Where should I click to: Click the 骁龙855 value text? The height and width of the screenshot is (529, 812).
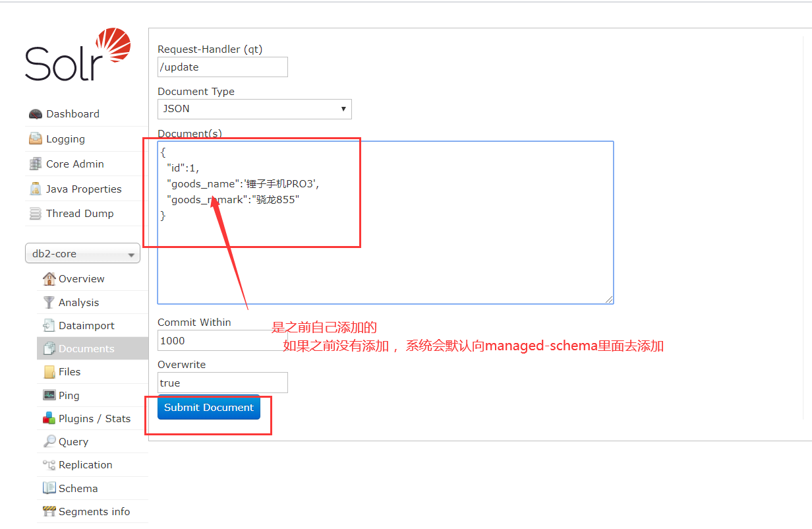pyautogui.click(x=275, y=200)
